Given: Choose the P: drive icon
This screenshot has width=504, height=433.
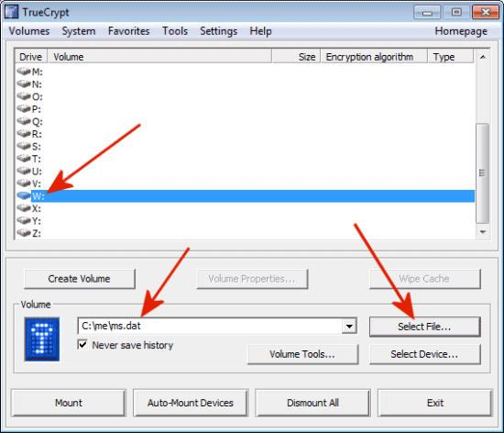Looking at the screenshot, I should coord(24,108).
